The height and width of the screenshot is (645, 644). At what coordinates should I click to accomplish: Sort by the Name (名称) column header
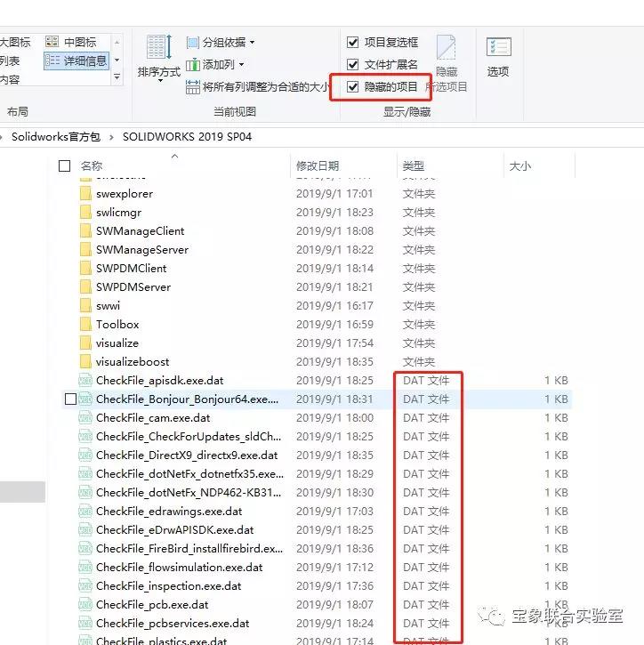(92, 165)
